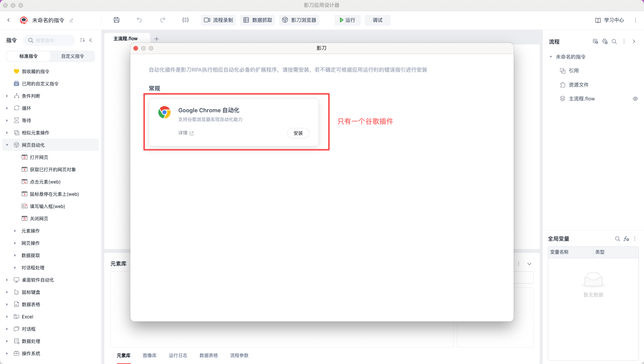This screenshot has width=644, height=364.
Task: Add a new flow tab with plus
Action: pyautogui.click(x=156, y=39)
